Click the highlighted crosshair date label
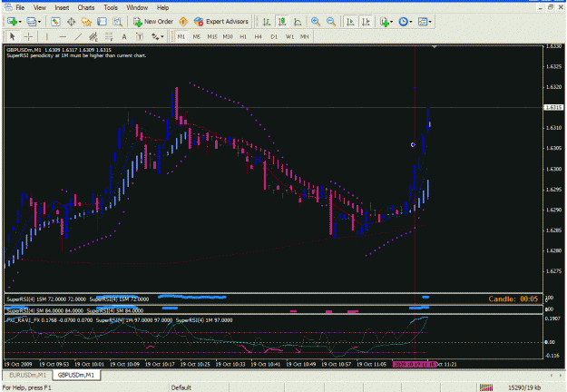This screenshot has height=392, width=567. tap(415, 364)
